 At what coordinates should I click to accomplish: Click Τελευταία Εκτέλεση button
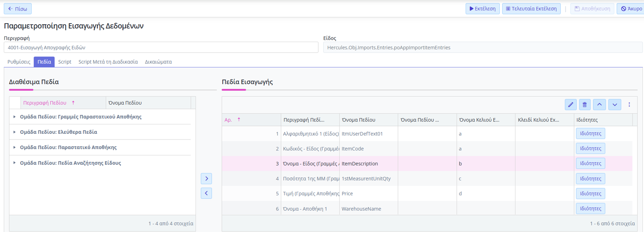531,9
